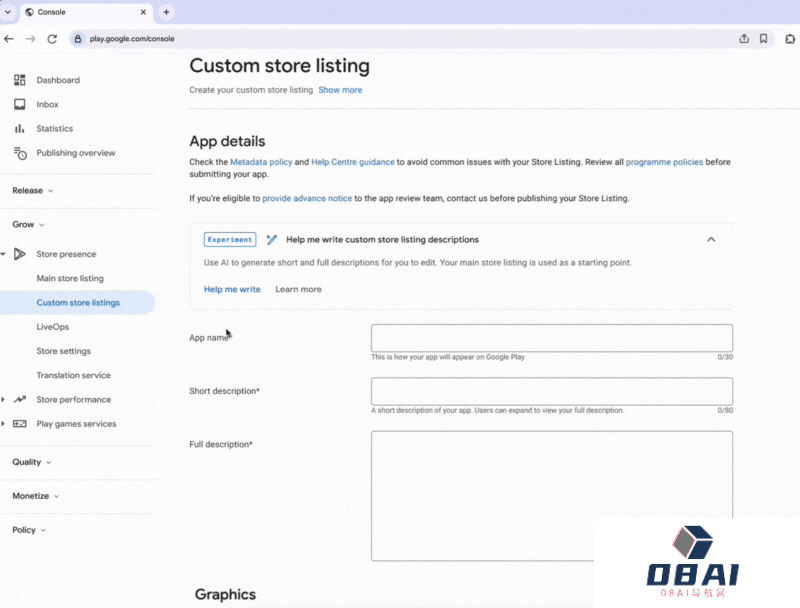The width and height of the screenshot is (800, 608).
Task: Open Main store listing menu item
Action: [x=70, y=278]
